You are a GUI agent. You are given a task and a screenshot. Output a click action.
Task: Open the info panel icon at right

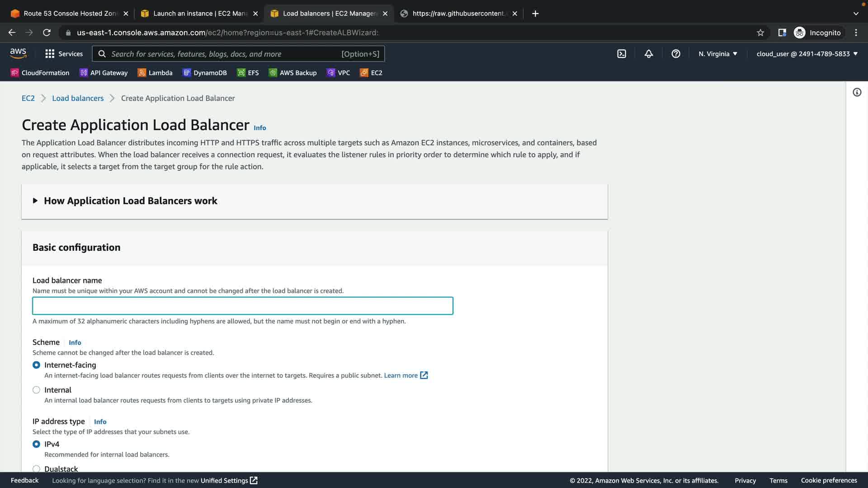[857, 93]
